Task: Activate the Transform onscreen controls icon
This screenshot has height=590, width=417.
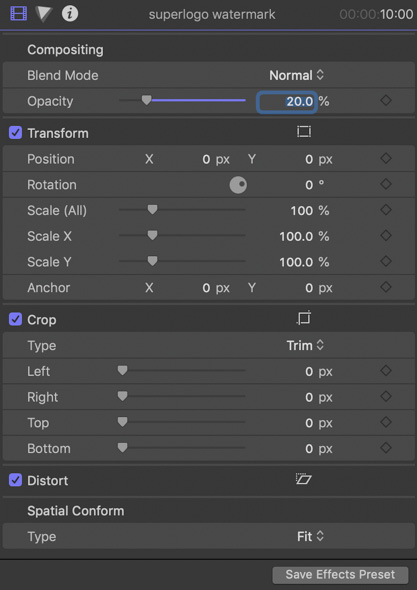Action: [x=304, y=131]
